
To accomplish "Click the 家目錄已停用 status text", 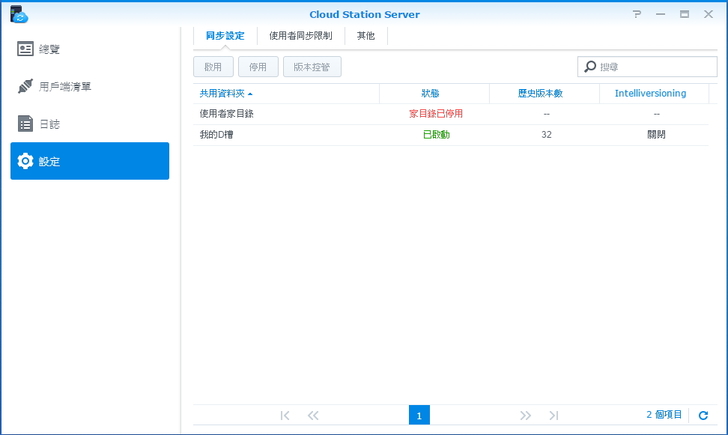I will 436,114.
